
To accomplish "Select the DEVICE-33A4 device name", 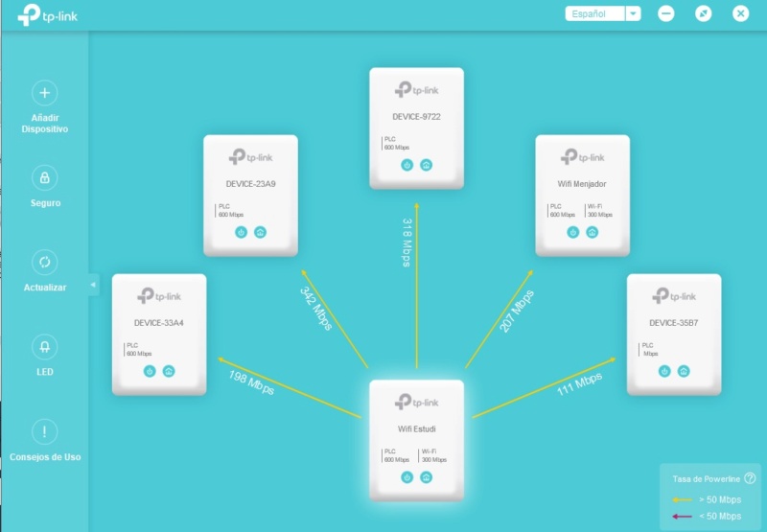I will coord(159,323).
